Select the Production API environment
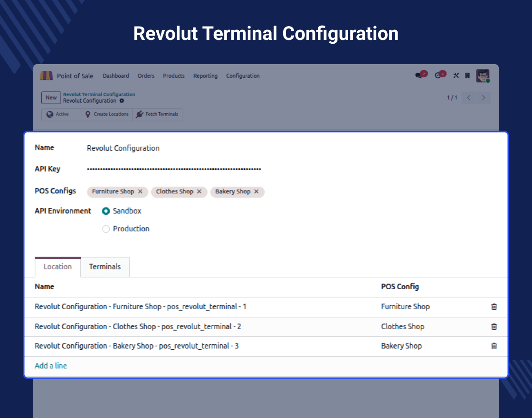The height and width of the screenshot is (418, 532). point(106,229)
